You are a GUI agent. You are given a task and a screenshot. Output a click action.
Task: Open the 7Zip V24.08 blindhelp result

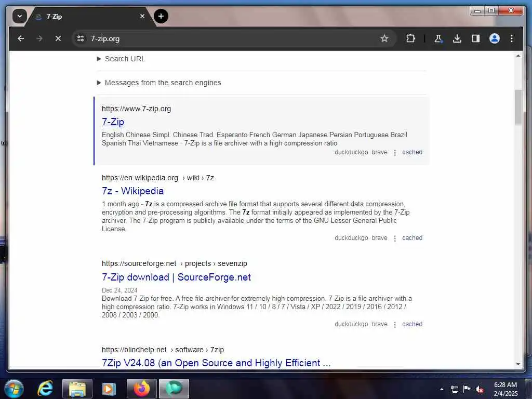216,363
